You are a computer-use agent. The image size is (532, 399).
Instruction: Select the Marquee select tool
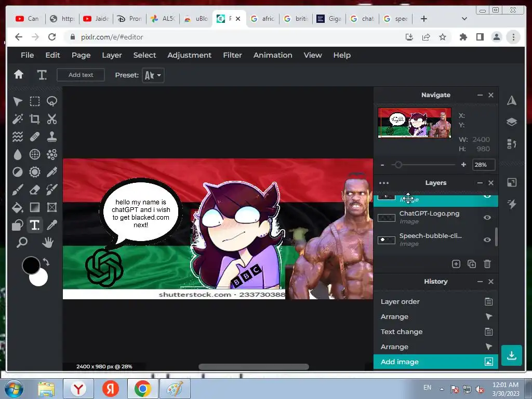[35, 101]
